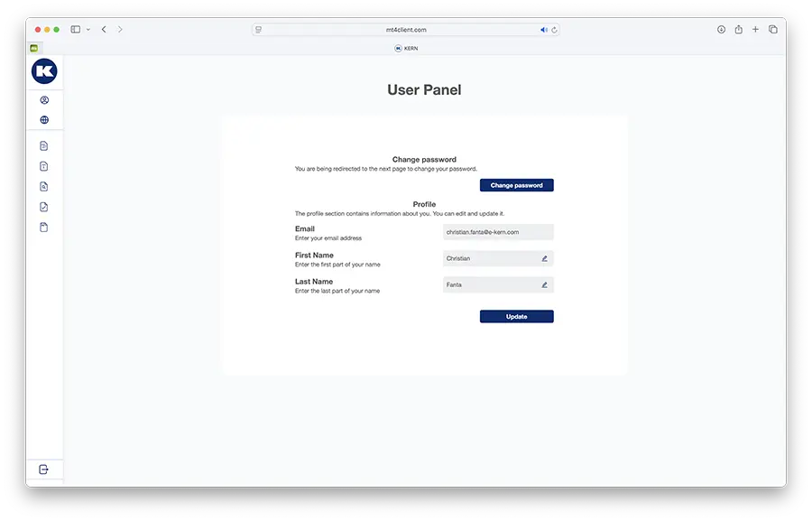The height and width of the screenshot is (521, 812).
Task: Mute the tab audio via speaker icon
Action: pos(544,30)
